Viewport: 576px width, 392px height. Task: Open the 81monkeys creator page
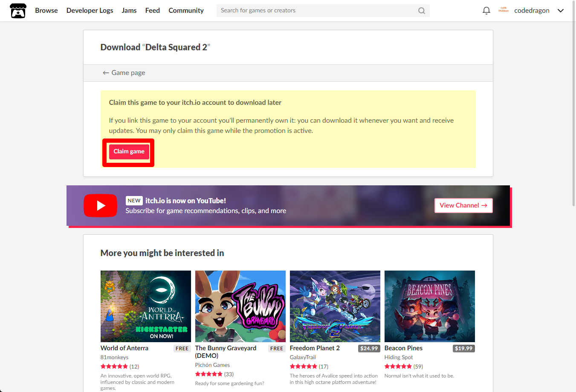[114, 357]
